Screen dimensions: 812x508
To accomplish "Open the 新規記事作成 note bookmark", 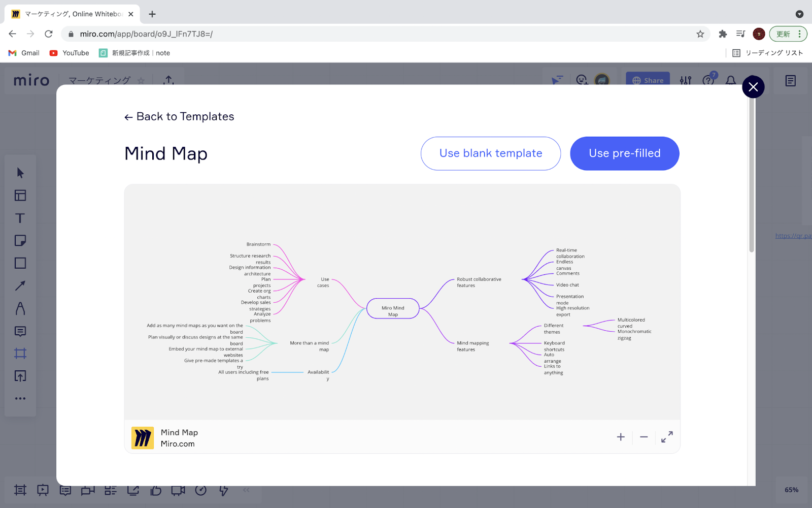I will [134, 53].
